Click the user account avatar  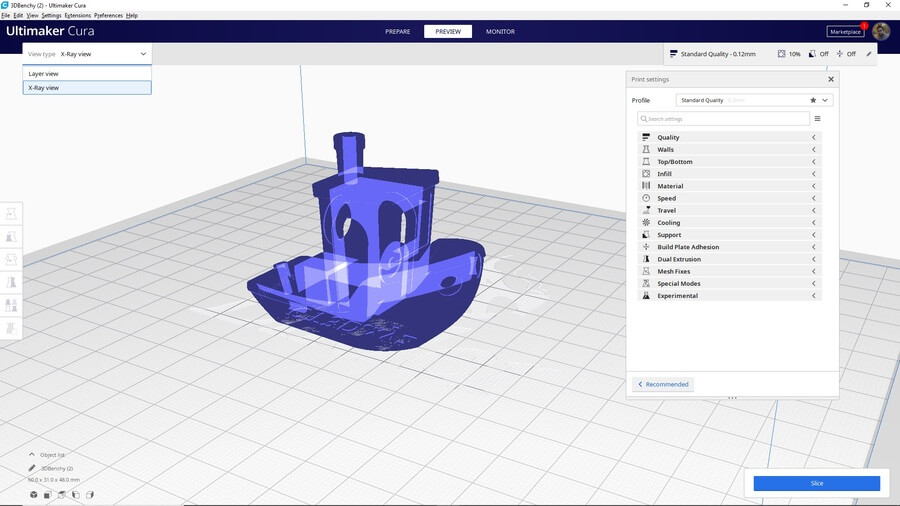tap(880, 31)
